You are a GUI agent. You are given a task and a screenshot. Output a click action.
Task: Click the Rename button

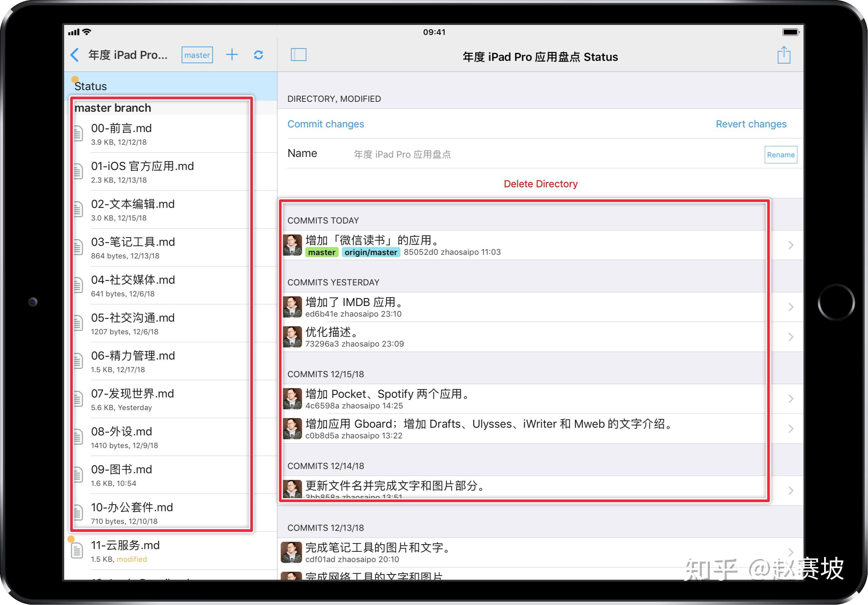click(781, 155)
